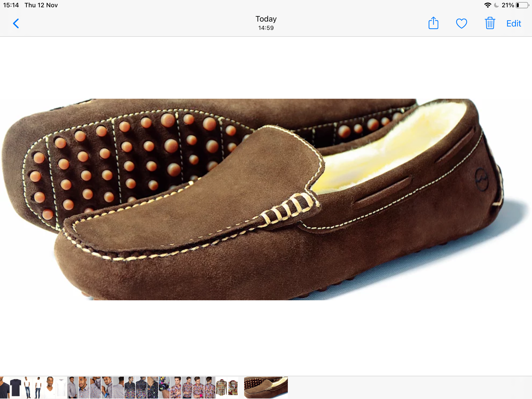Delete the photo using the trash icon
The width and height of the screenshot is (532, 399).
[490, 23]
